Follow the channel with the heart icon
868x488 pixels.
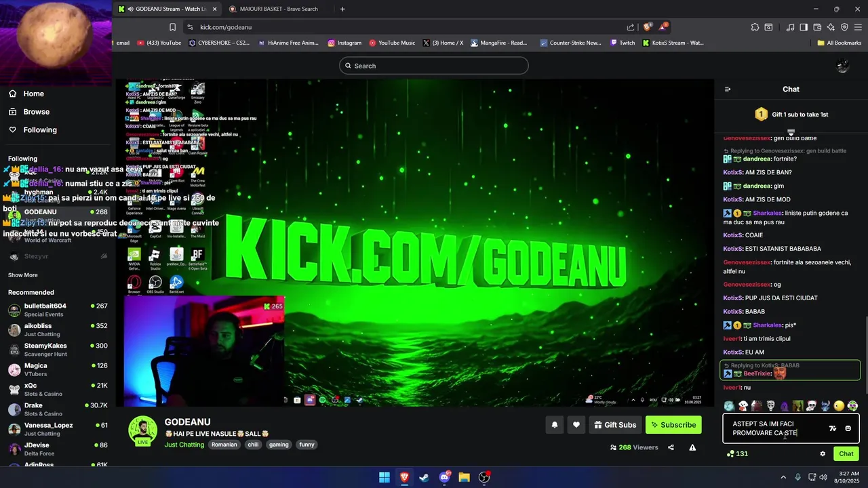coord(576,425)
